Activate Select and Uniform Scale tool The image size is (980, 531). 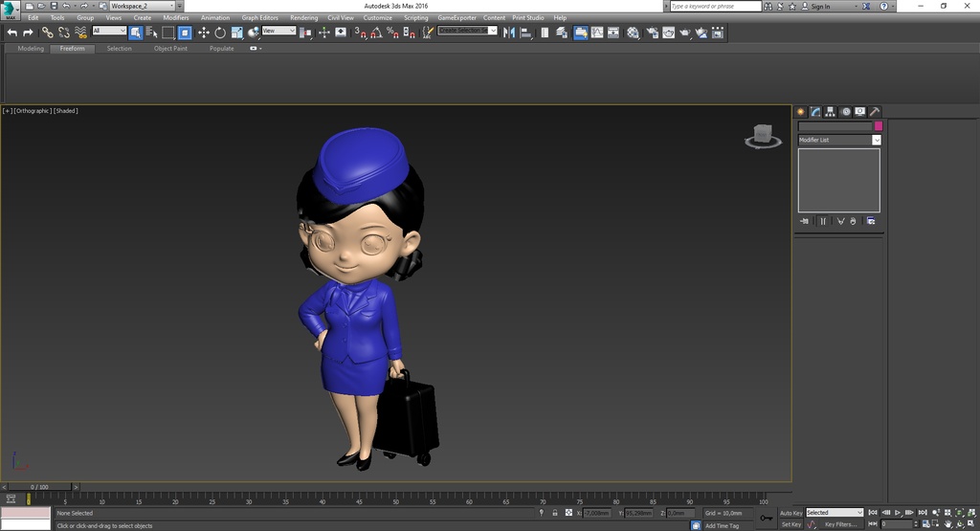tap(237, 33)
